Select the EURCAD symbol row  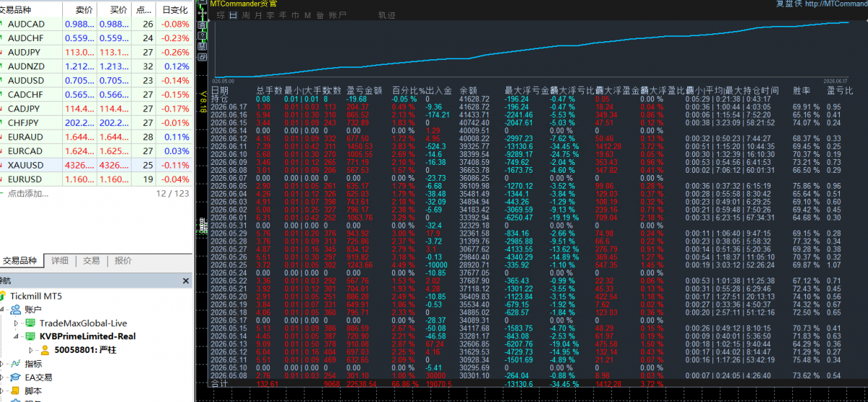coord(96,151)
